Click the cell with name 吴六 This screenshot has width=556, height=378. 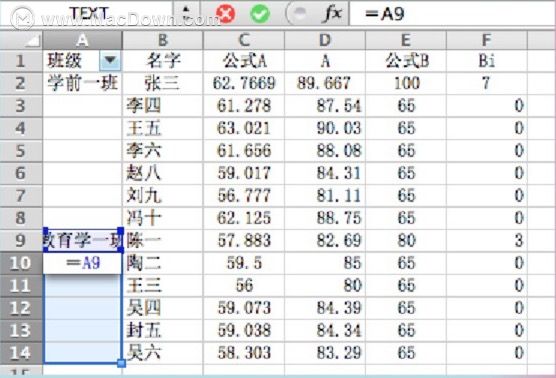point(163,352)
